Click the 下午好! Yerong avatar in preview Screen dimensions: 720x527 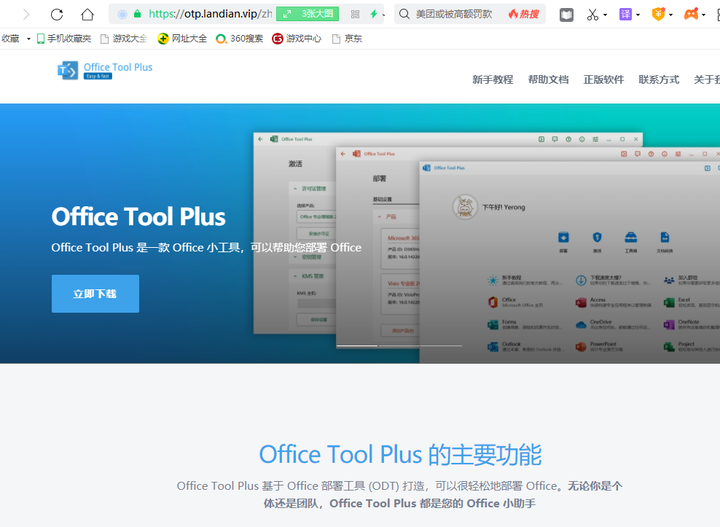pyautogui.click(x=465, y=207)
